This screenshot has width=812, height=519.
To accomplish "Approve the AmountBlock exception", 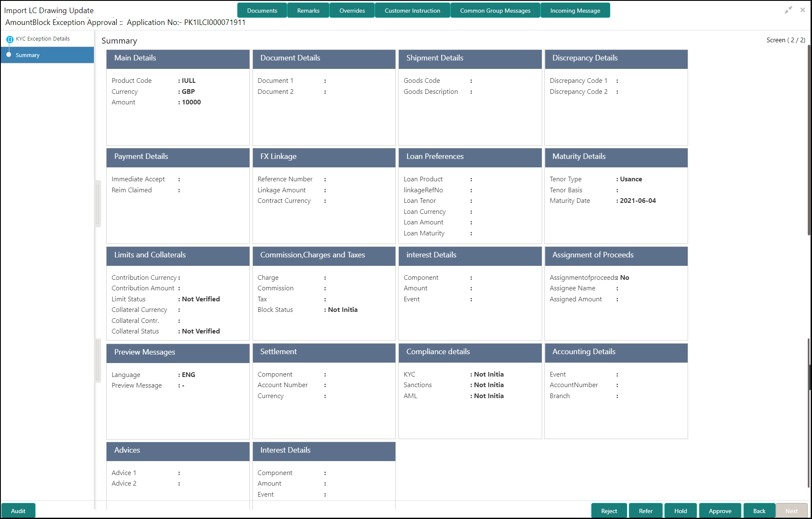I will click(x=720, y=511).
